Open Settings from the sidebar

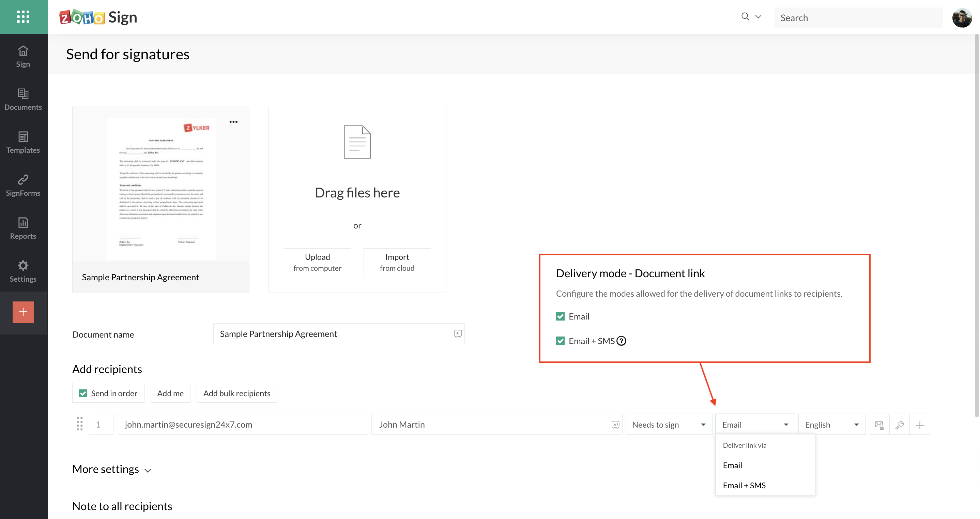point(23,271)
